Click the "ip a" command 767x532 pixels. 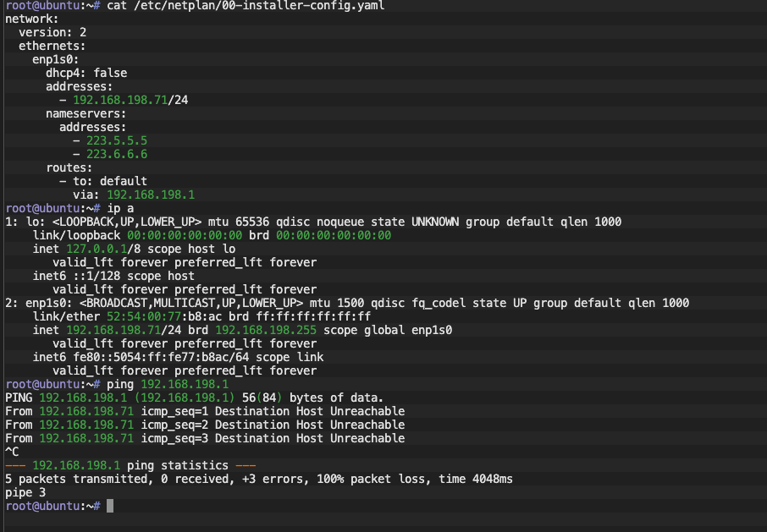coord(120,208)
